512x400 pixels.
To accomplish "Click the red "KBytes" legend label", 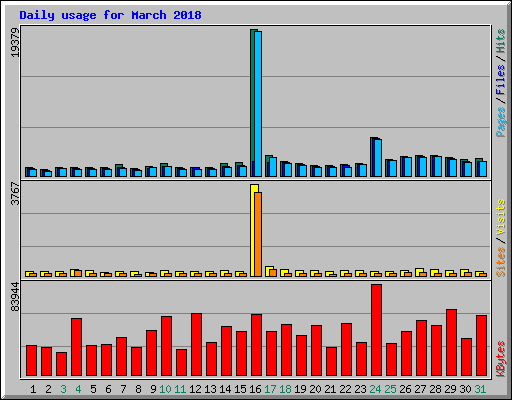I will 500,359.
